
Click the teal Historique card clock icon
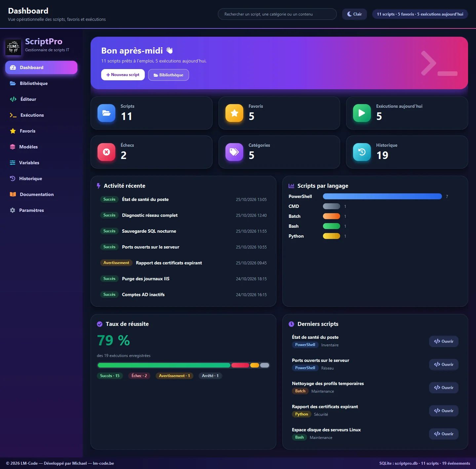362,152
